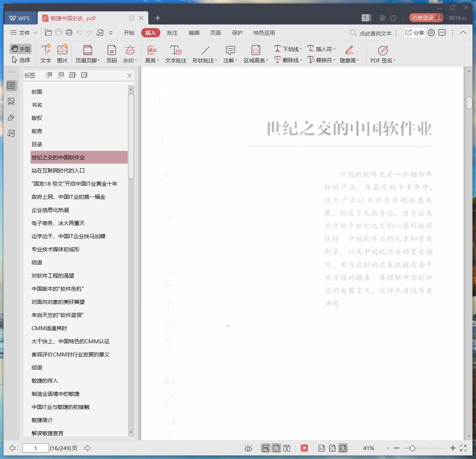Click the open folder icon

49,33
